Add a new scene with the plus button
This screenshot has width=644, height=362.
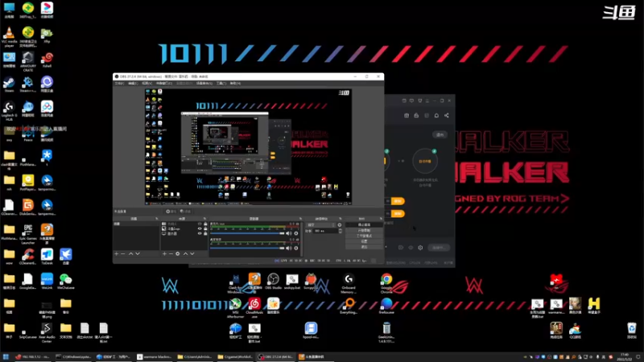click(117, 253)
